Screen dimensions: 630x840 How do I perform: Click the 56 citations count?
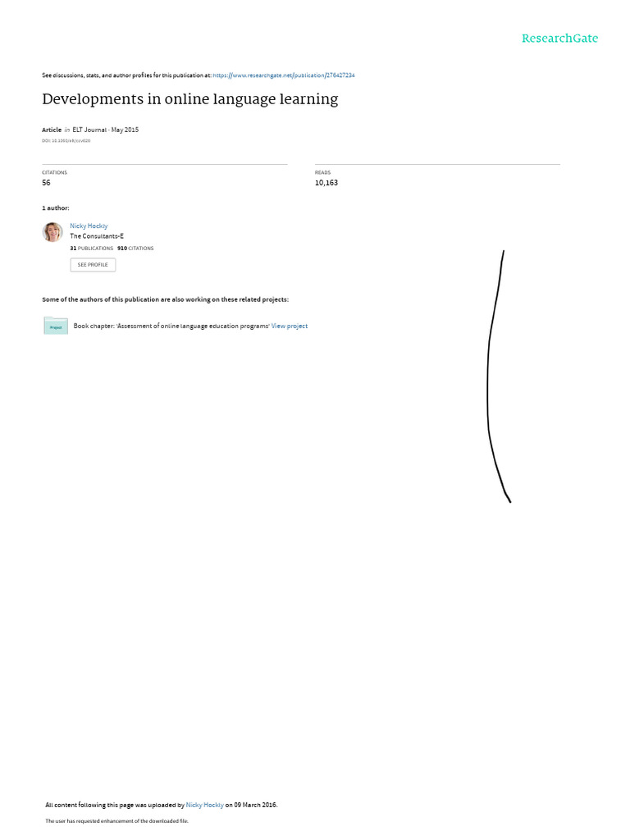(x=46, y=183)
